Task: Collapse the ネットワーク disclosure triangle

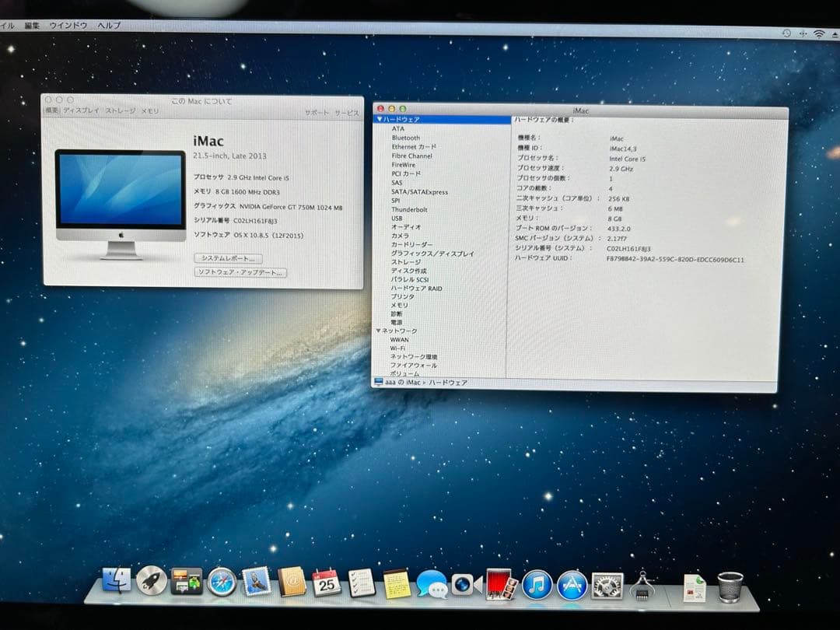Action: click(380, 330)
